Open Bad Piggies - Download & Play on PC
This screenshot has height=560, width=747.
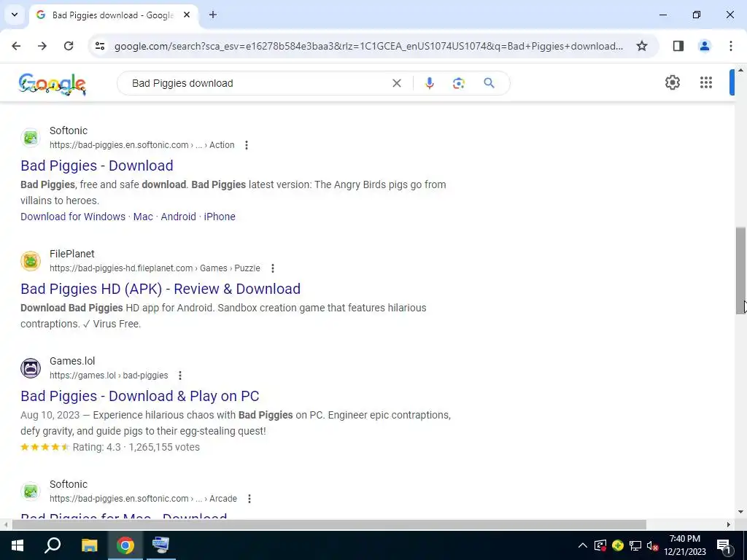pos(139,396)
